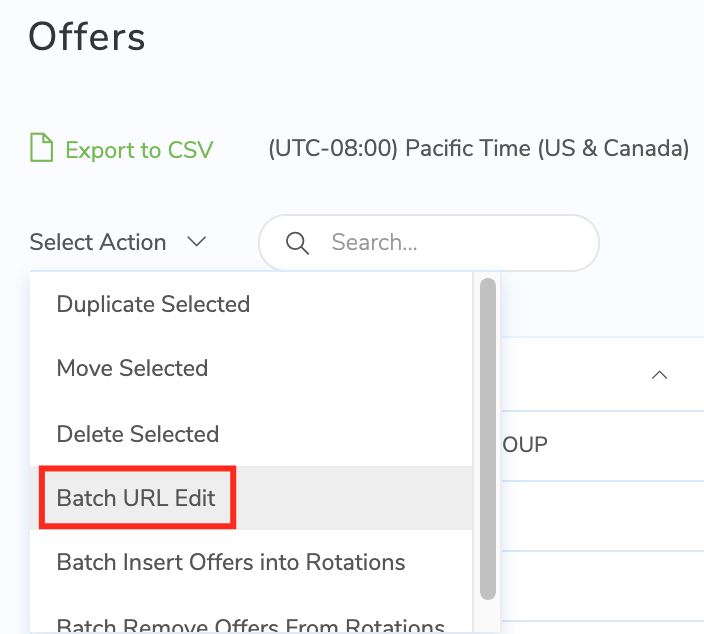
Task: Click the table row ending in OUP
Action: [603, 445]
